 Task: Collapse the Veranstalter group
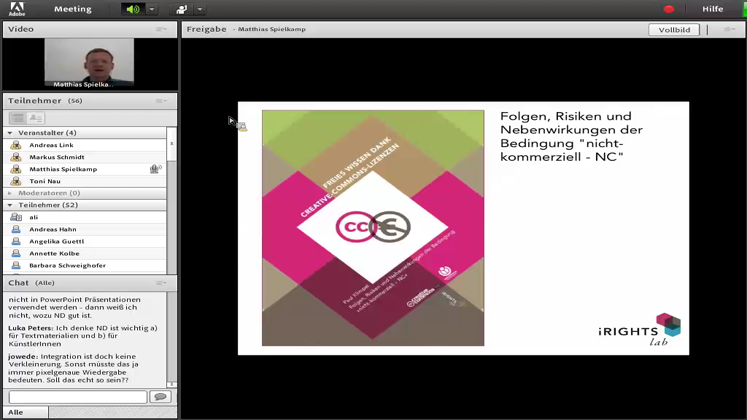[x=10, y=133]
